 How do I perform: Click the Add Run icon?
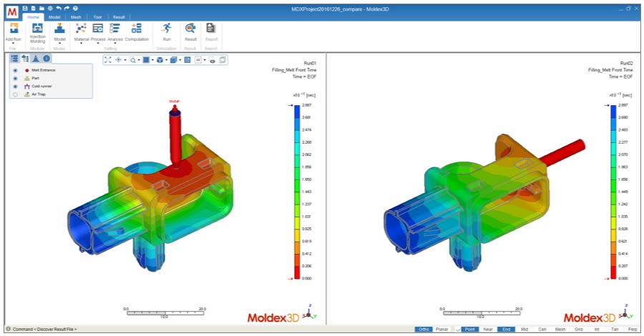[x=14, y=28]
